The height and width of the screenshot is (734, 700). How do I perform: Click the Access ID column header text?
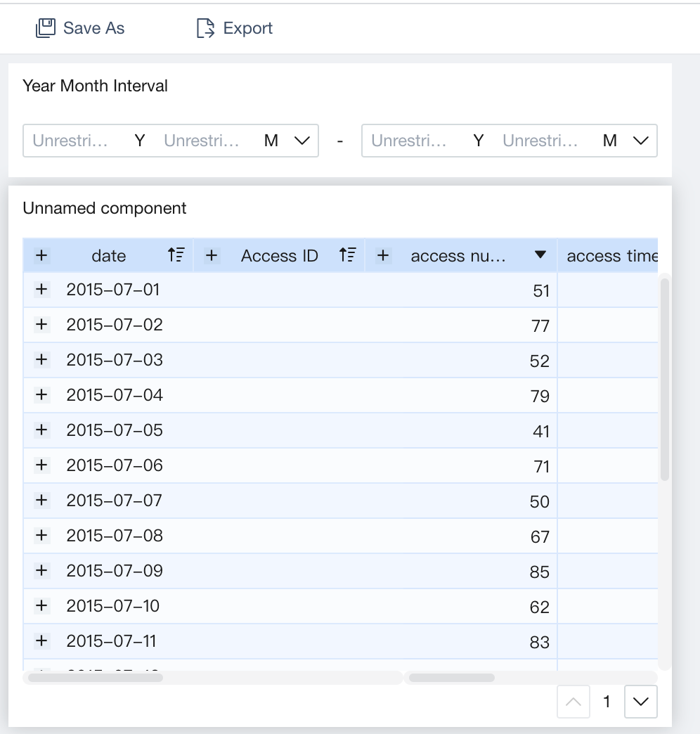coord(279,256)
